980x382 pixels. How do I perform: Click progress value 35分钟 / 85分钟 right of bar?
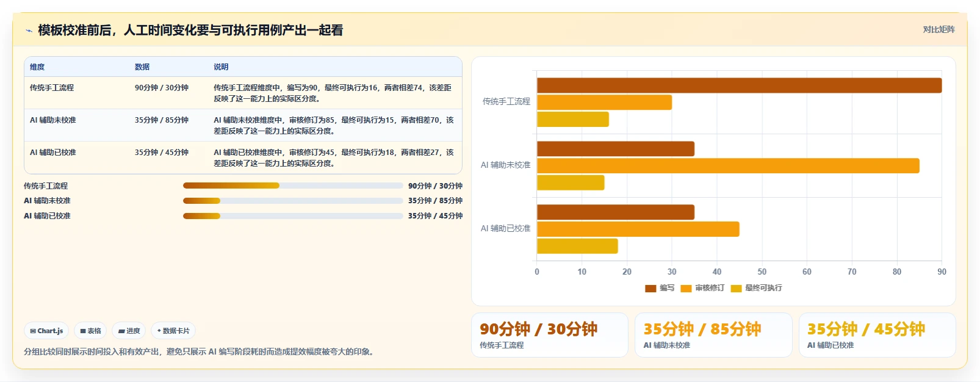pos(435,201)
